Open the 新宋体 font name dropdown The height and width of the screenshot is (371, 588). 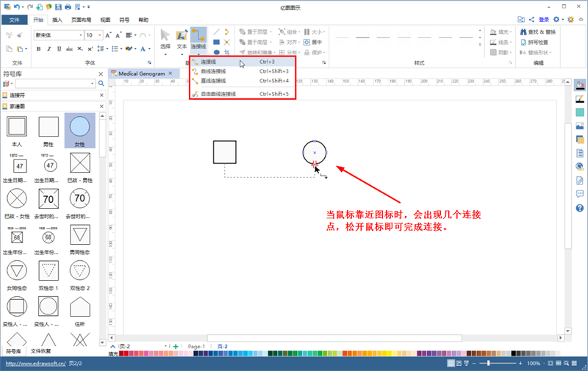81,35
